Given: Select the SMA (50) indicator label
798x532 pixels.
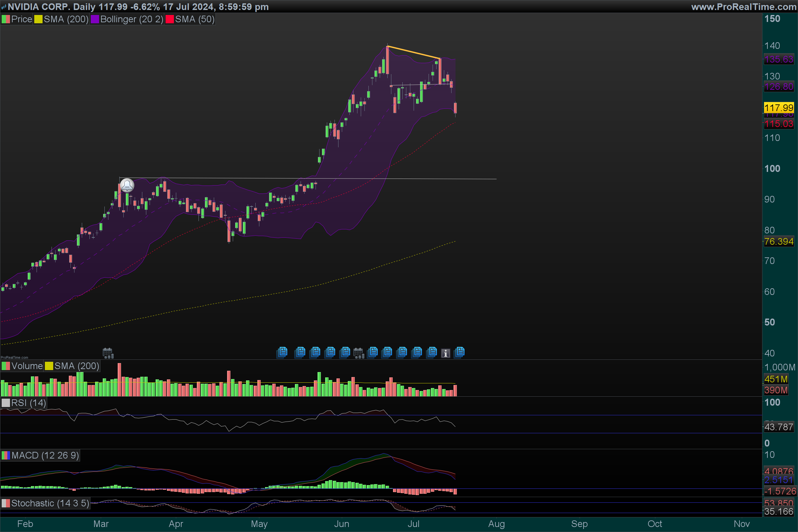Looking at the screenshot, I should coord(195,19).
